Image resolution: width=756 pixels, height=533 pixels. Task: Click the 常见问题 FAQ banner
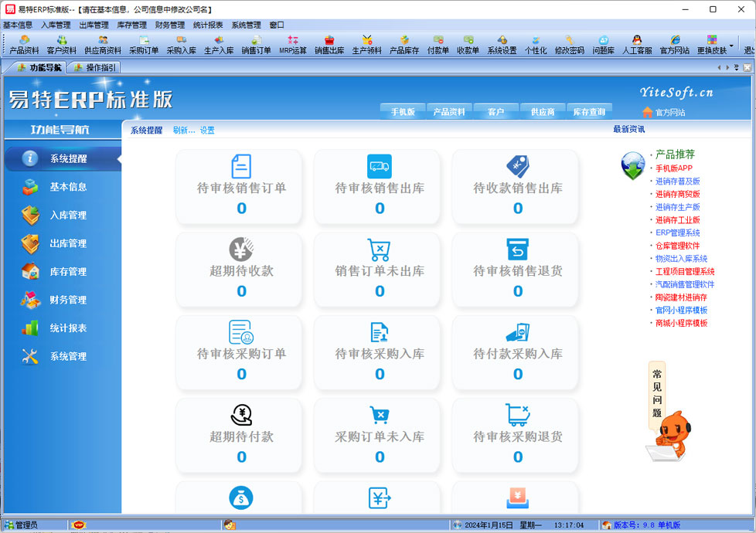pyautogui.click(x=656, y=393)
